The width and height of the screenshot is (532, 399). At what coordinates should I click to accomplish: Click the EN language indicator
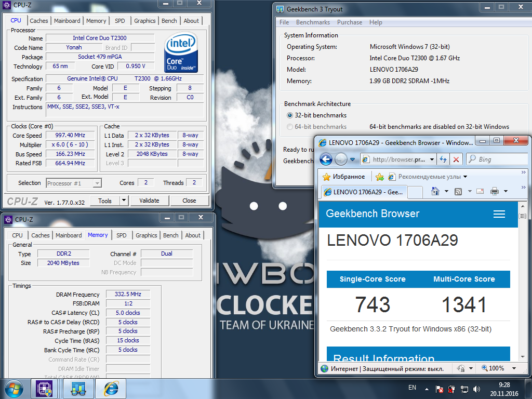tap(412, 388)
